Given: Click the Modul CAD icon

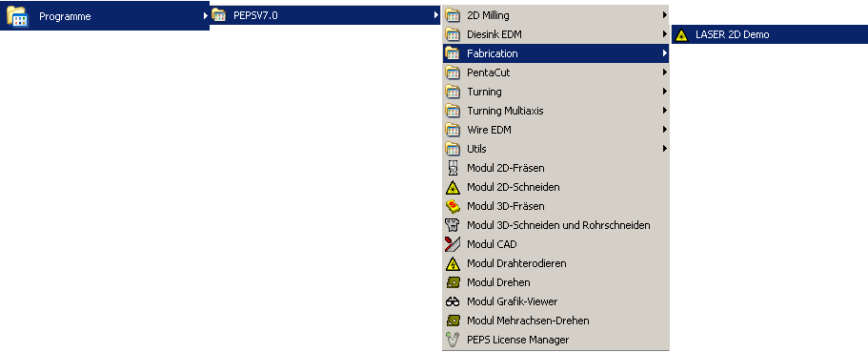Looking at the screenshot, I should pyautogui.click(x=453, y=244).
